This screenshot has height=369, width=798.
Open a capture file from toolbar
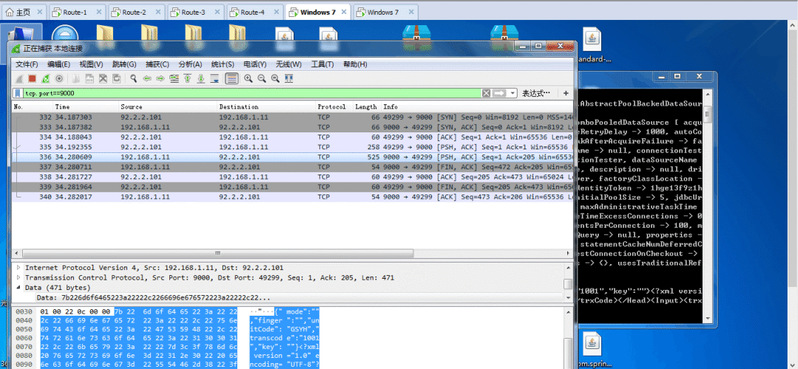click(x=76, y=79)
